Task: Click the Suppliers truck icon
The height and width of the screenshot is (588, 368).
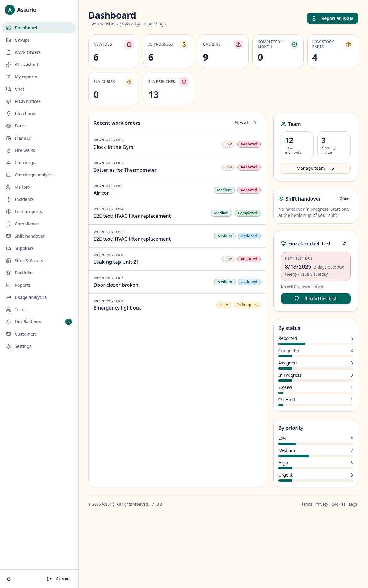Action: point(9,248)
